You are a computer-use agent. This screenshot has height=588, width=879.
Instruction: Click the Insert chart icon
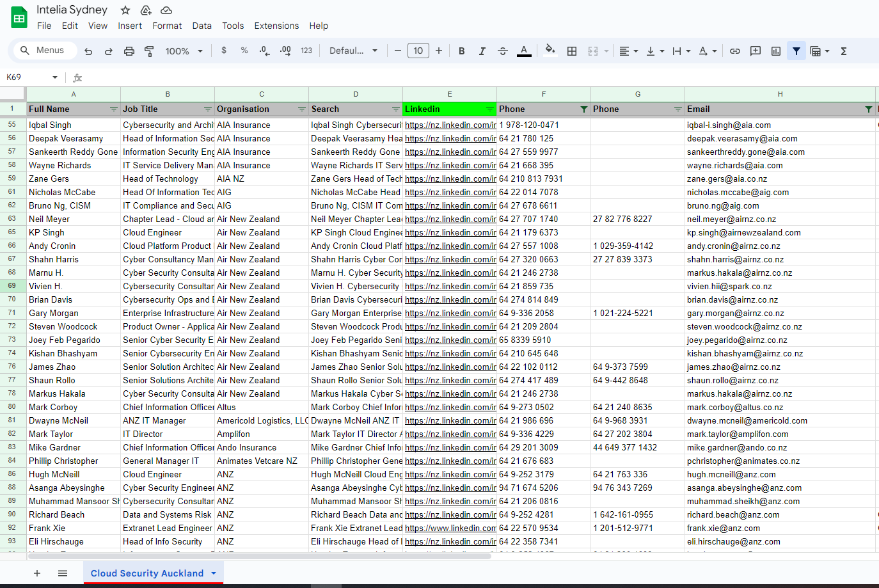pyautogui.click(x=776, y=51)
